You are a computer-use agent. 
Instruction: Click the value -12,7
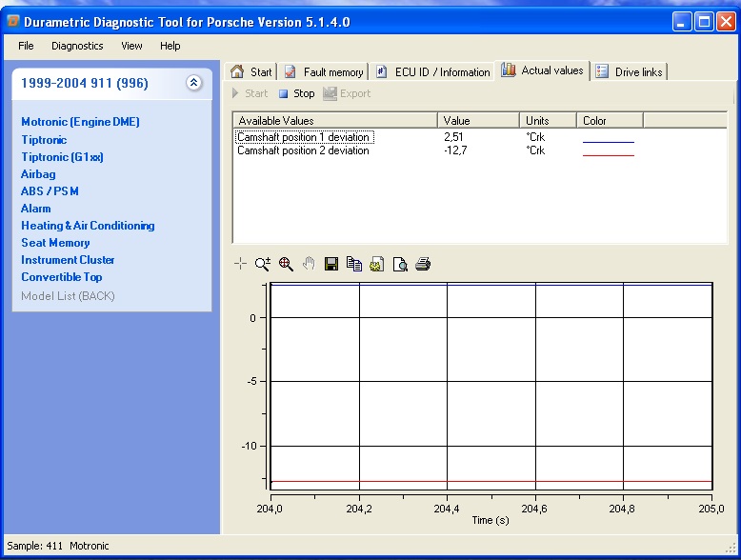click(x=455, y=150)
